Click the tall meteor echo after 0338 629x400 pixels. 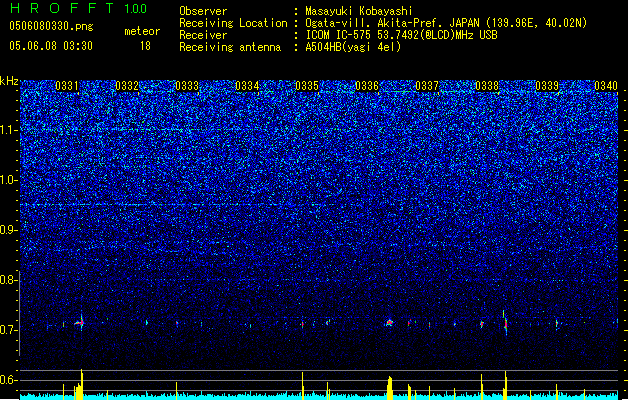(505, 322)
